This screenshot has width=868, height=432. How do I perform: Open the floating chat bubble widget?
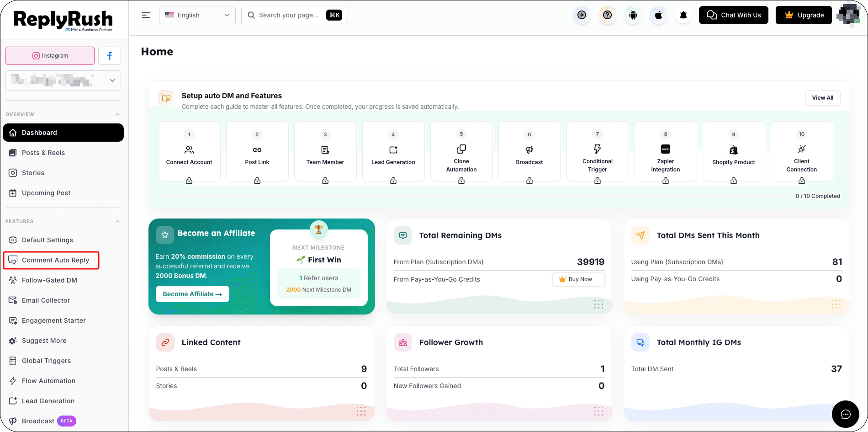pyautogui.click(x=846, y=414)
